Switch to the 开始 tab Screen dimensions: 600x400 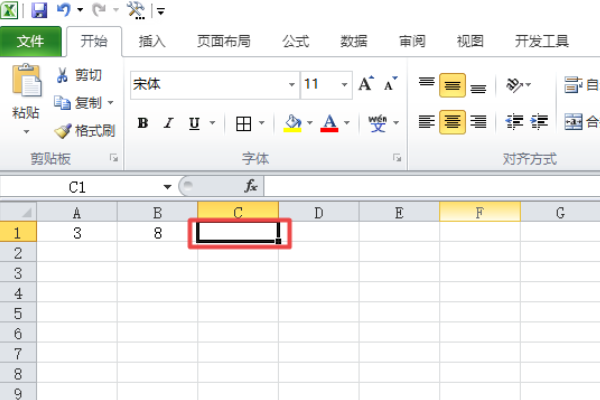pos(94,41)
